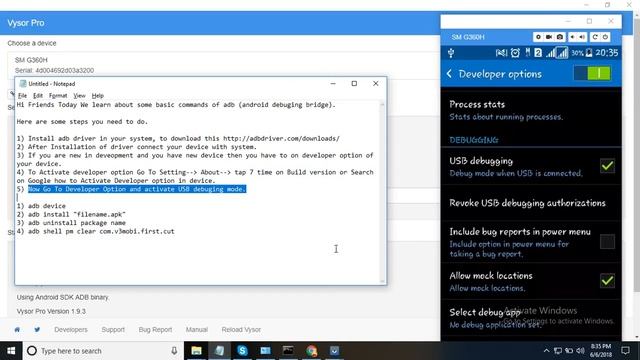Click Reload Vysor link

[241, 329]
